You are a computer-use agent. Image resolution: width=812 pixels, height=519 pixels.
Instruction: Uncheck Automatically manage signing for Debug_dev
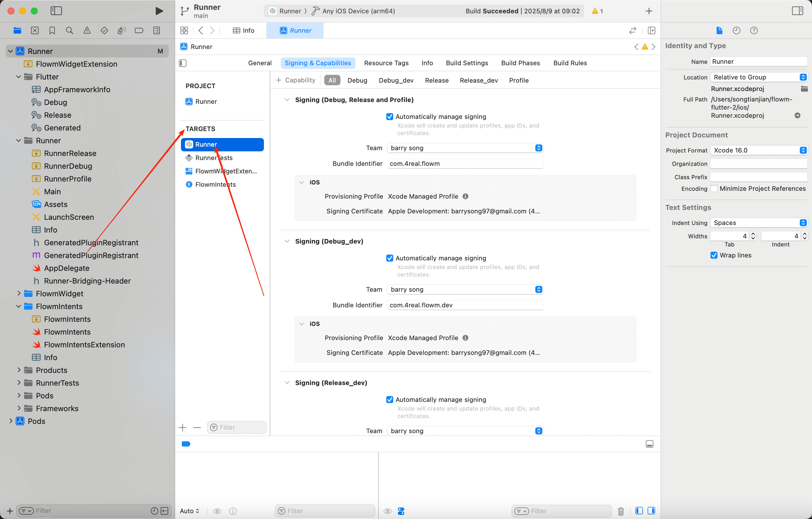click(389, 258)
